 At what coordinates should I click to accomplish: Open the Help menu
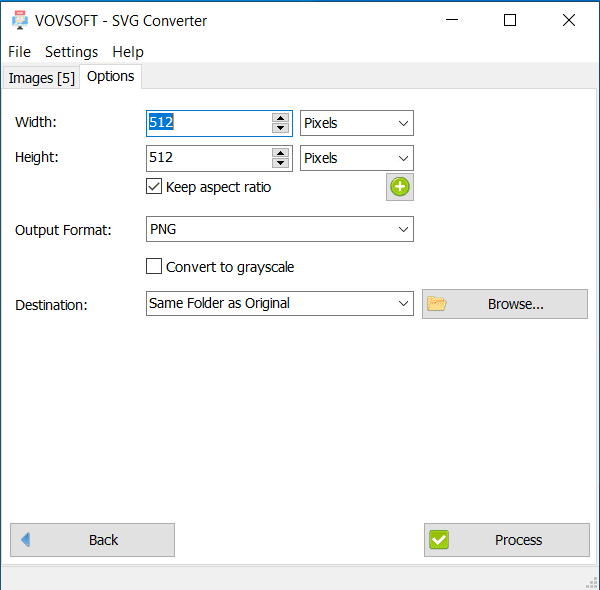(128, 52)
